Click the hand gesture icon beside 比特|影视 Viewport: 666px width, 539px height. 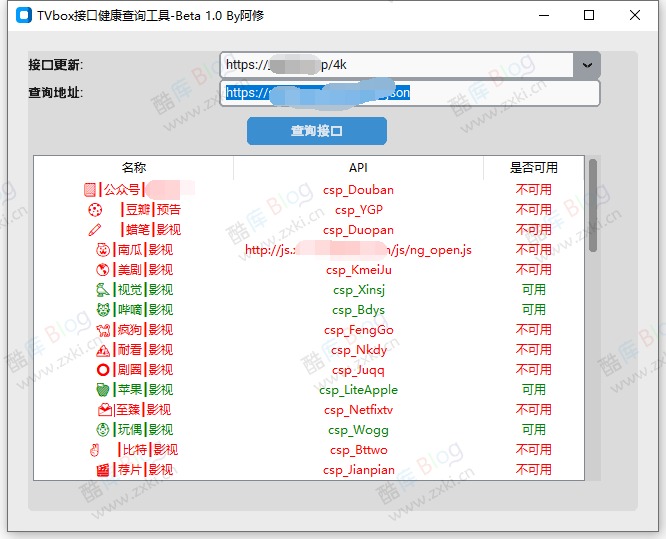(95, 450)
